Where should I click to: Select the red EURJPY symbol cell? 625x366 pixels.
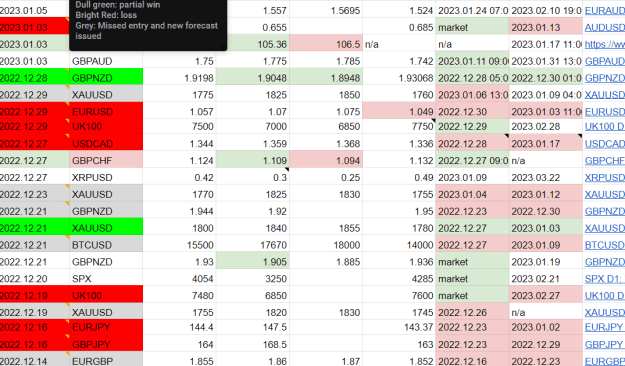coord(106,327)
